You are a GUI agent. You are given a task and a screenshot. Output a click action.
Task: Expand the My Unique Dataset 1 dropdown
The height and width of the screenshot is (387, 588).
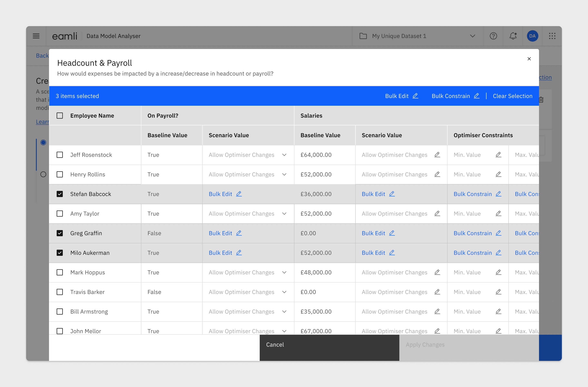(472, 36)
